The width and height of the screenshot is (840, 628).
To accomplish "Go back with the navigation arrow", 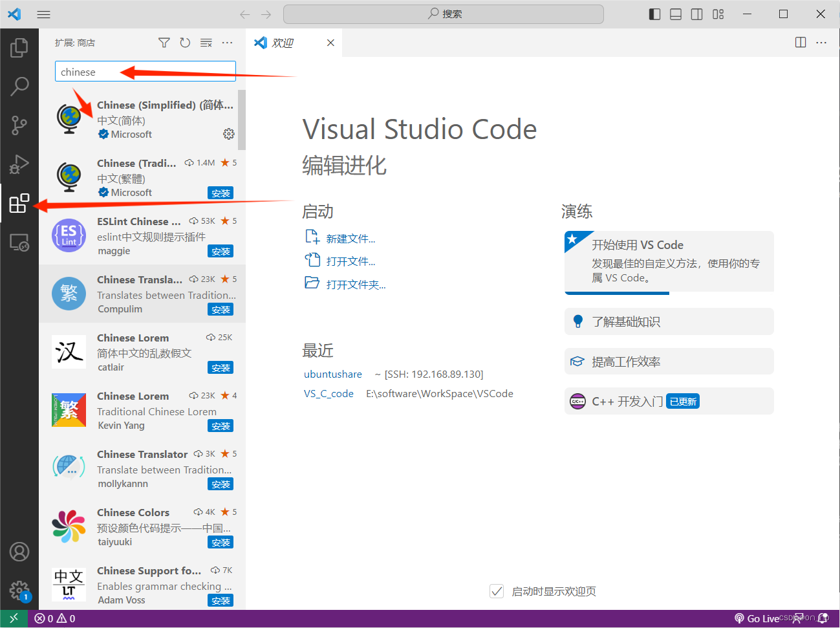I will [244, 14].
